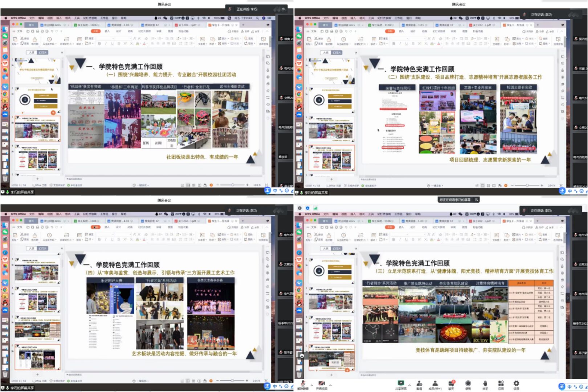The height and width of the screenshot is (392, 588).
Task: Expand the arrow beside the 解除静音 microphone
Action: point(311,385)
